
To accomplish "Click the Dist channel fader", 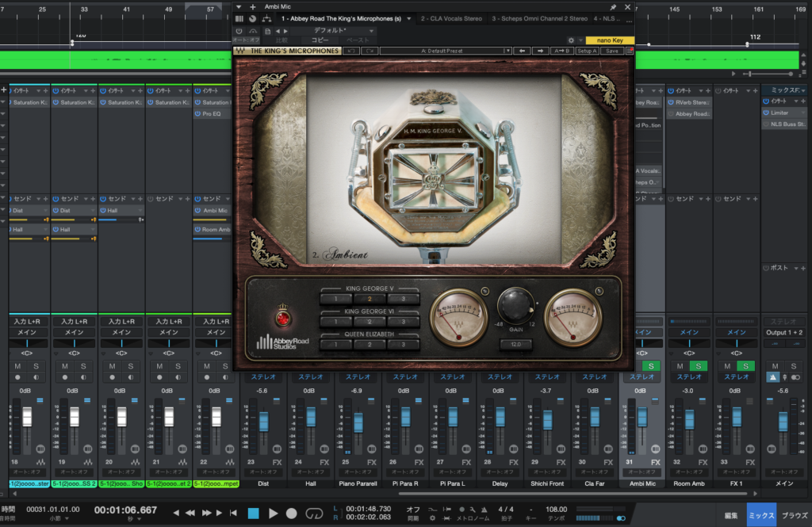I will coord(263,421).
